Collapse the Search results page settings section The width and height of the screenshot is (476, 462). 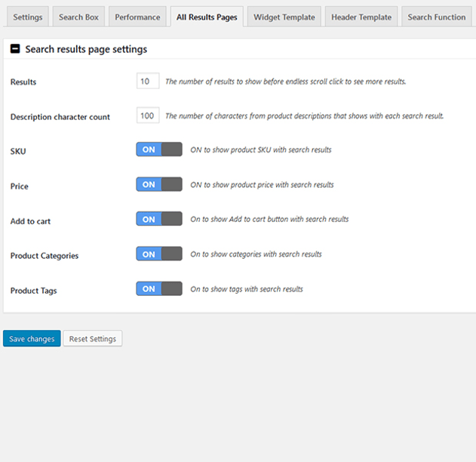(x=15, y=48)
